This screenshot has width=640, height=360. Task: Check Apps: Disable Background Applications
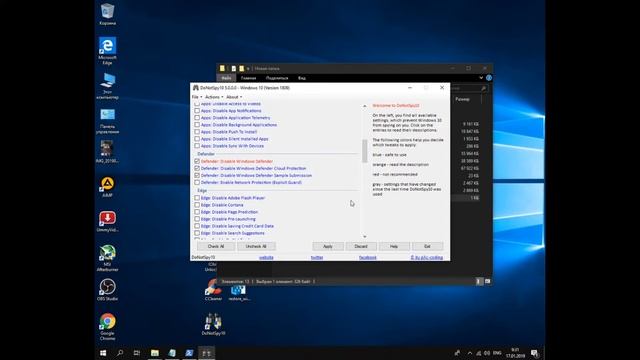tap(197, 124)
